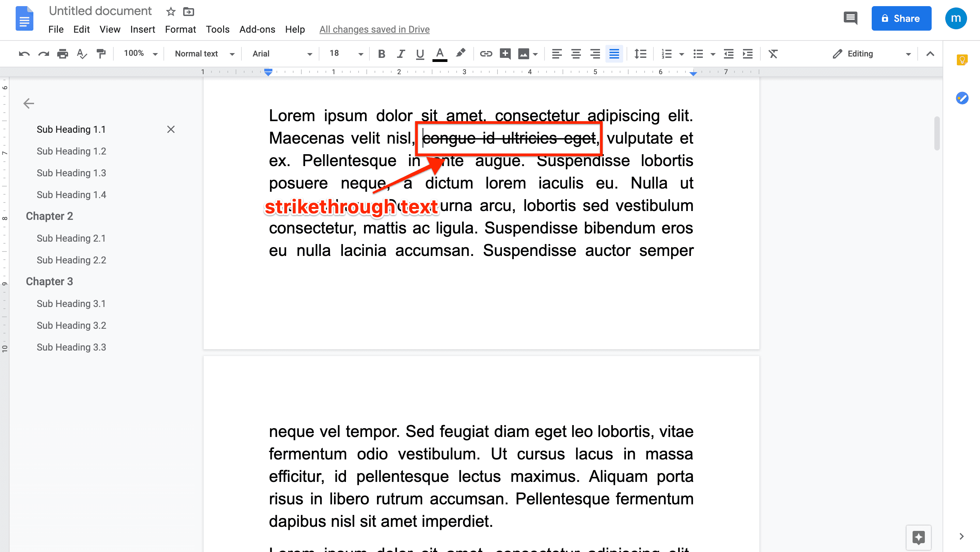Toggle the document outline panel closed
Image resolution: width=980 pixels, height=552 pixels.
click(x=28, y=103)
